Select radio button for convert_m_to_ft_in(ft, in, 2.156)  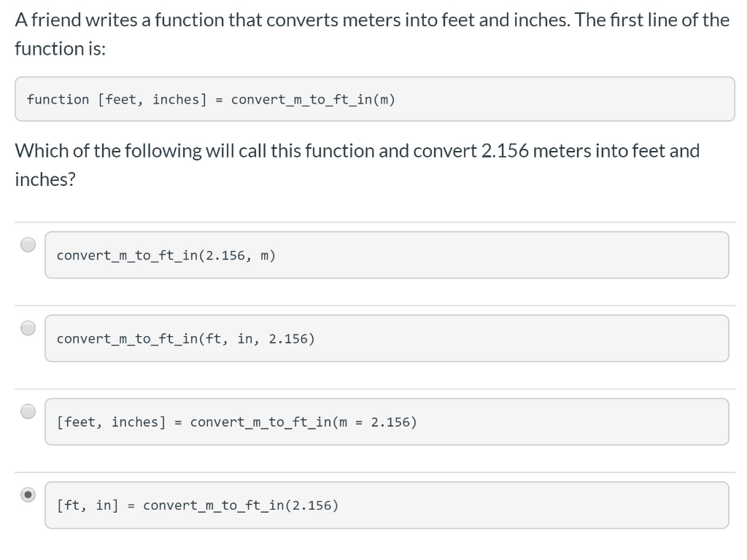[x=28, y=328]
